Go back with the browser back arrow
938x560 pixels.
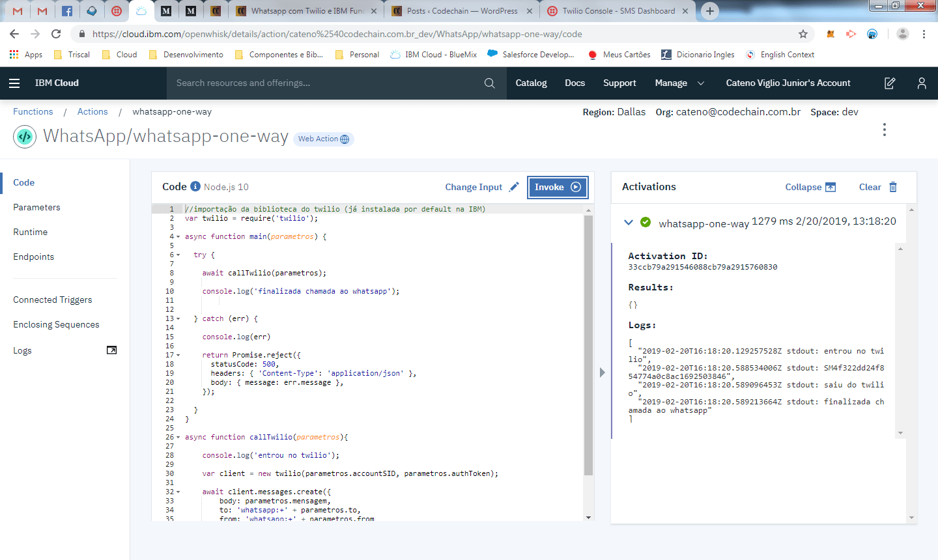14,34
